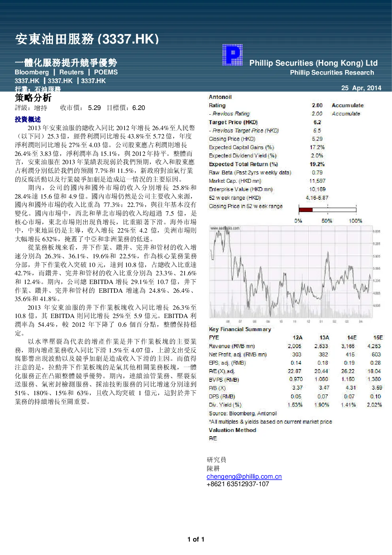This screenshot has width=392, height=555.
Task: Click the Reuters label in header
Action: (x=72, y=72)
